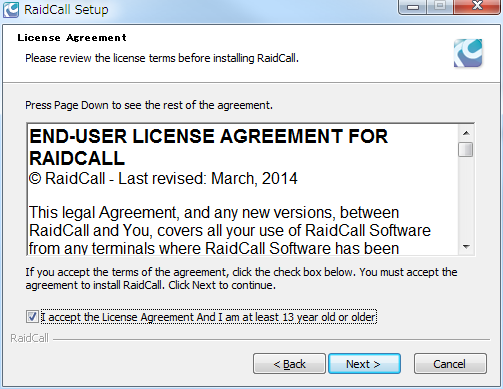Click inside the license agreement text box
The image size is (503, 389).
click(x=242, y=189)
